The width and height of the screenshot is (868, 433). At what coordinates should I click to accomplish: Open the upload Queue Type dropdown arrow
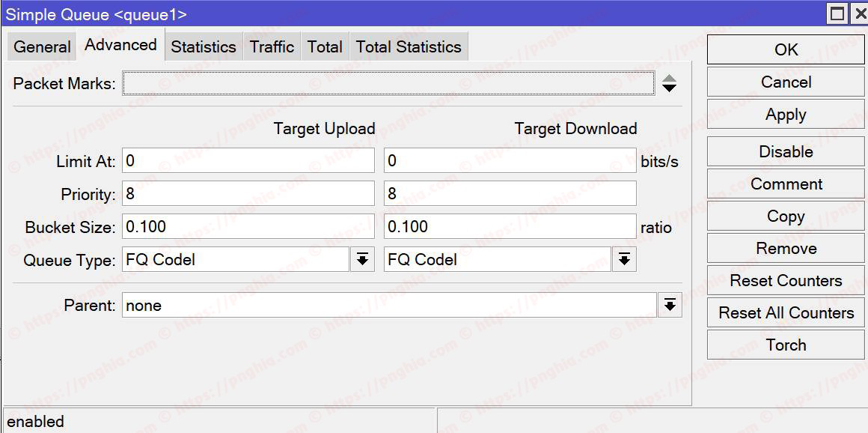(x=363, y=259)
